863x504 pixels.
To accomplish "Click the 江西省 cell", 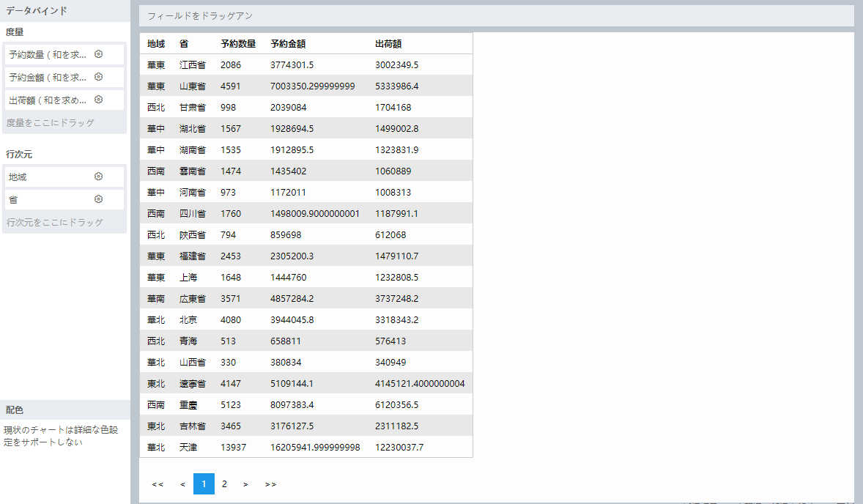I will coord(193,65).
